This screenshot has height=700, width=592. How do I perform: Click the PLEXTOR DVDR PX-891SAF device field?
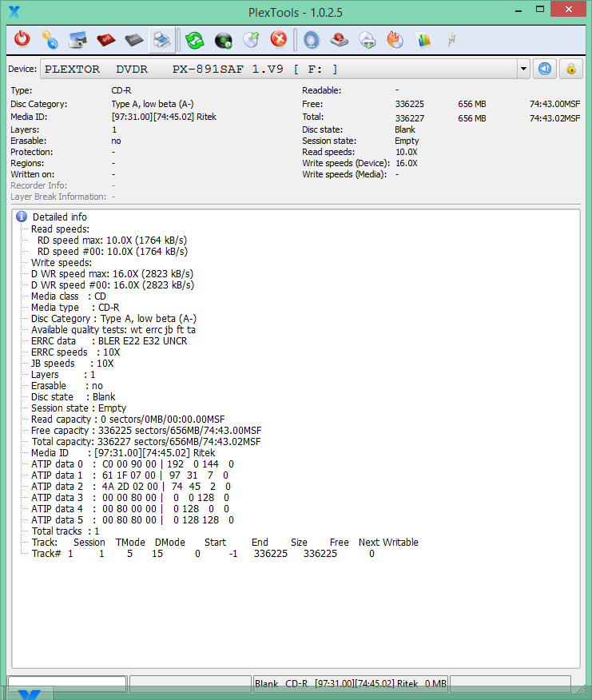point(279,70)
